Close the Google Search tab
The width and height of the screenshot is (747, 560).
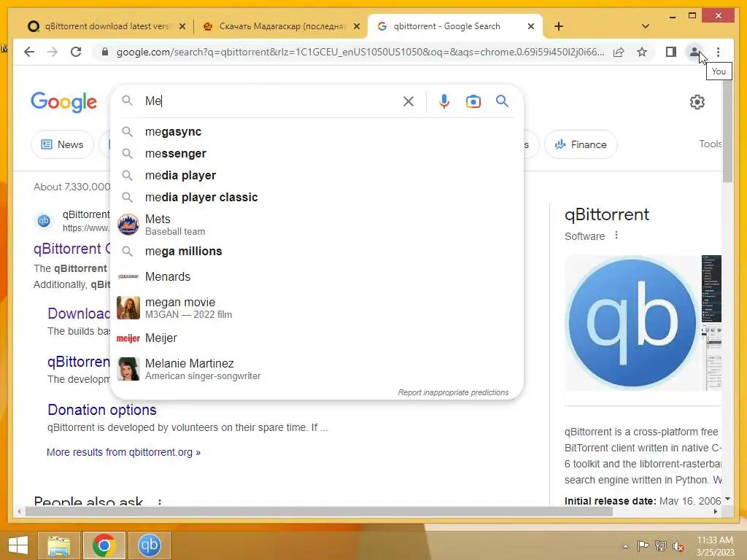(x=531, y=27)
